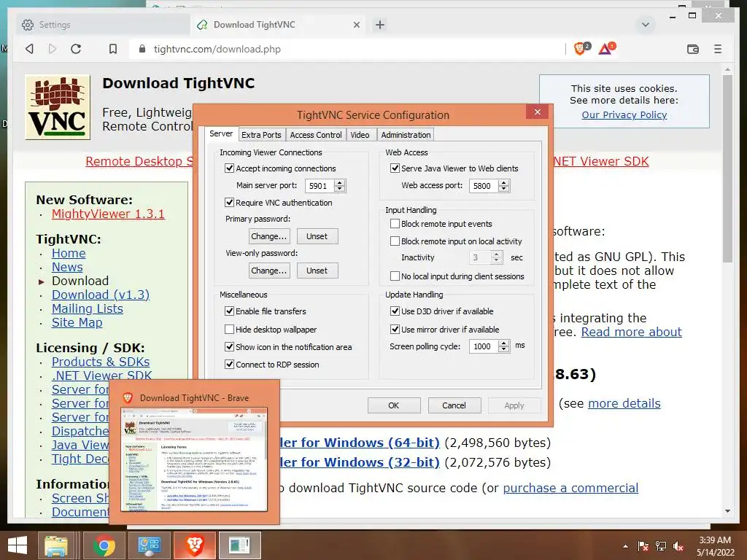Viewport: 747px width, 560px height.
Task: Click the Action Center flag tray icon
Action: (643, 546)
